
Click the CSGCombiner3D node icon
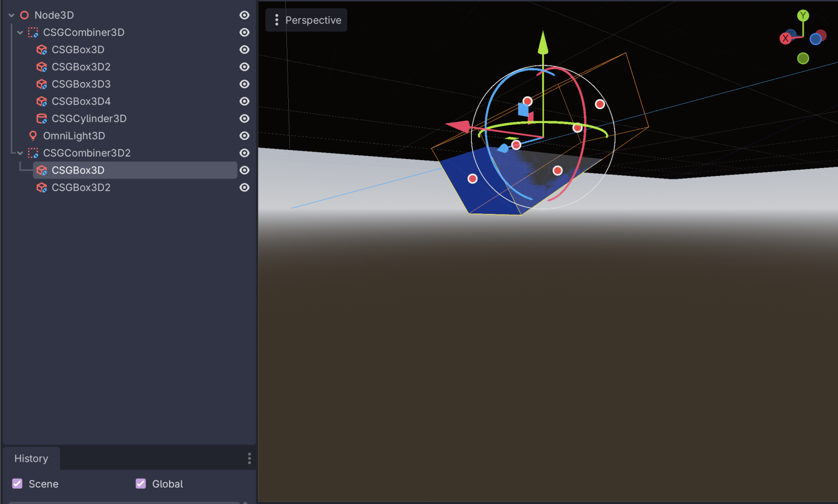pos(33,32)
